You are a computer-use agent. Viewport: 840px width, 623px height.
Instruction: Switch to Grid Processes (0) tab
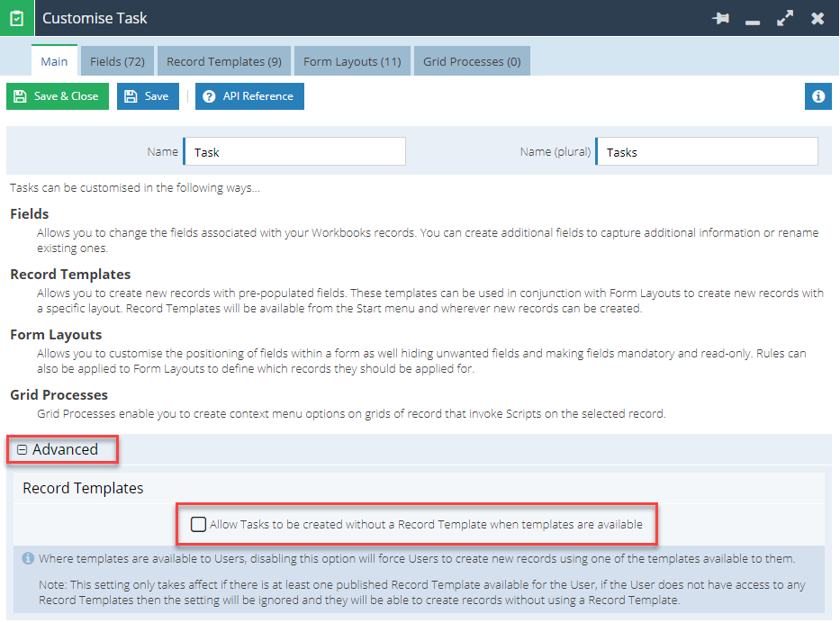[472, 61]
